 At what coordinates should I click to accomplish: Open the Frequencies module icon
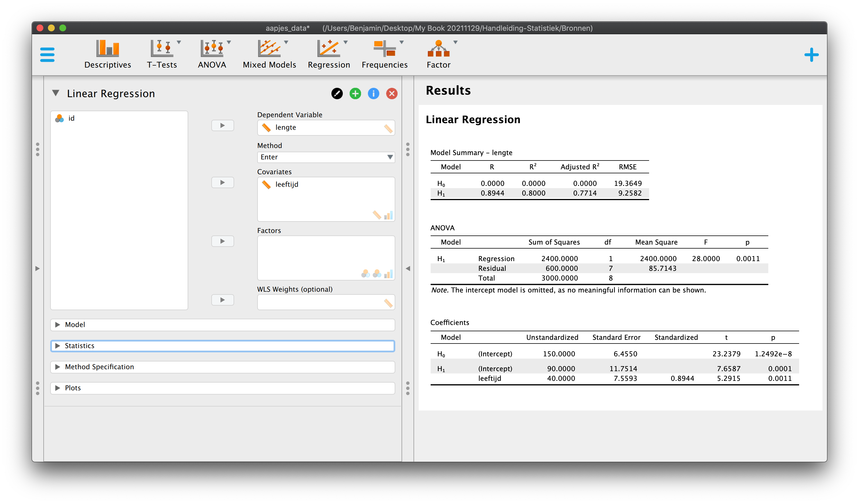click(x=384, y=54)
